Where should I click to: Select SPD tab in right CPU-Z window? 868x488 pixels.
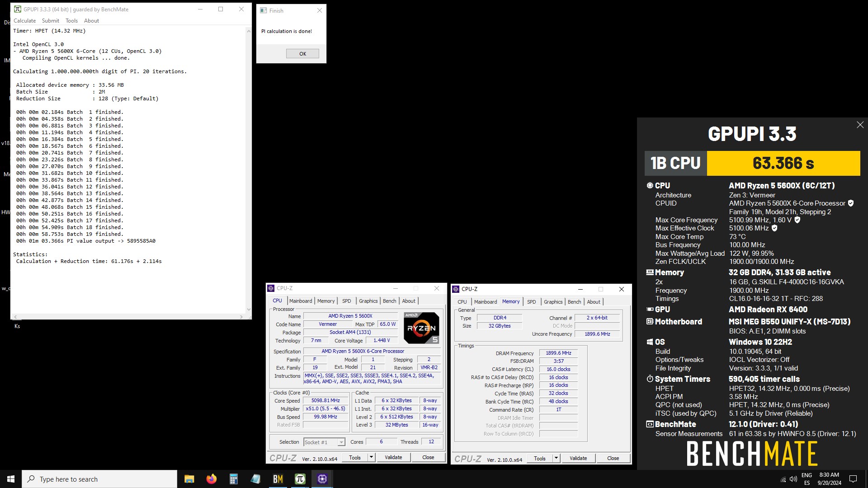click(x=531, y=302)
